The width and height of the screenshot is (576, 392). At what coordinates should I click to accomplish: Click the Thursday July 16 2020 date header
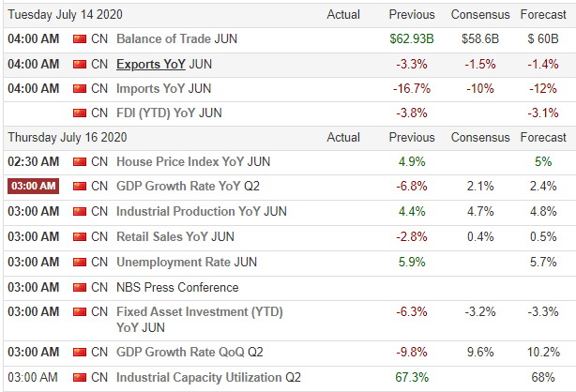[x=69, y=137]
